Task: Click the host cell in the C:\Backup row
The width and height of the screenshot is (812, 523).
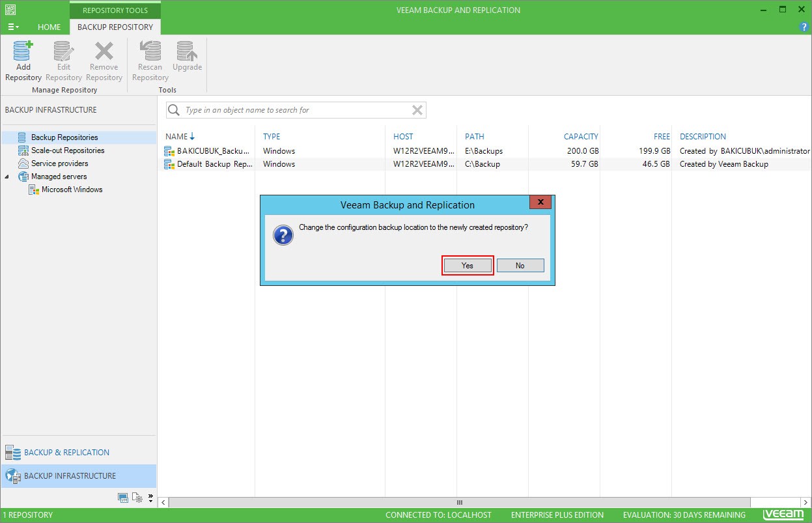Action: point(424,164)
